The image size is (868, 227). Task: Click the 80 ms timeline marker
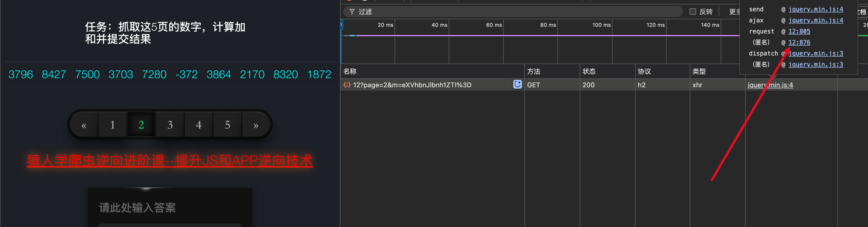click(548, 25)
